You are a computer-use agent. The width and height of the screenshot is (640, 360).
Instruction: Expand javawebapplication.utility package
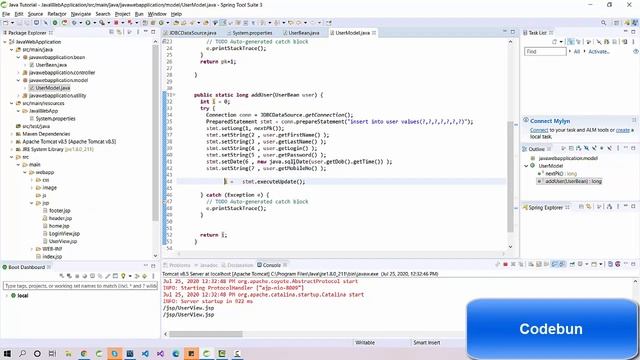pyautogui.click(x=18, y=96)
